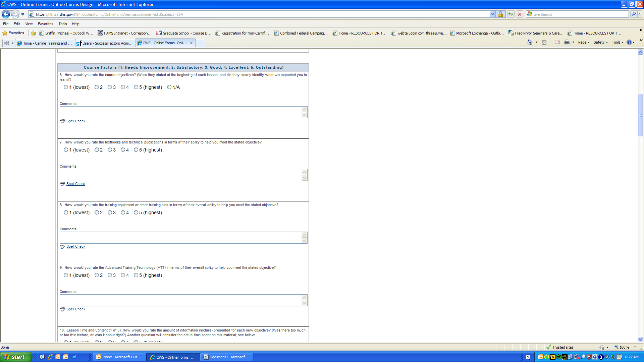Viewport: 644px width, 362px height.
Task: Click Spell Check link under question 6
Action: click(75, 121)
